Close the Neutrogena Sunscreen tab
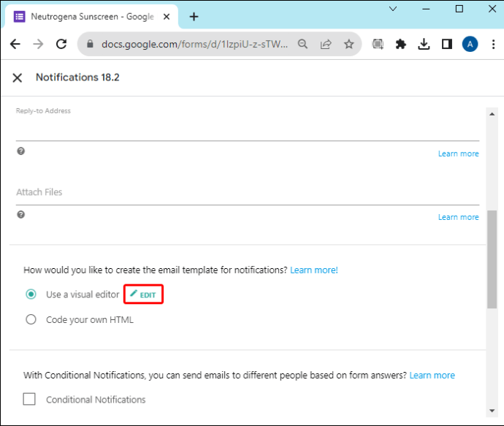504x426 pixels. [167, 16]
